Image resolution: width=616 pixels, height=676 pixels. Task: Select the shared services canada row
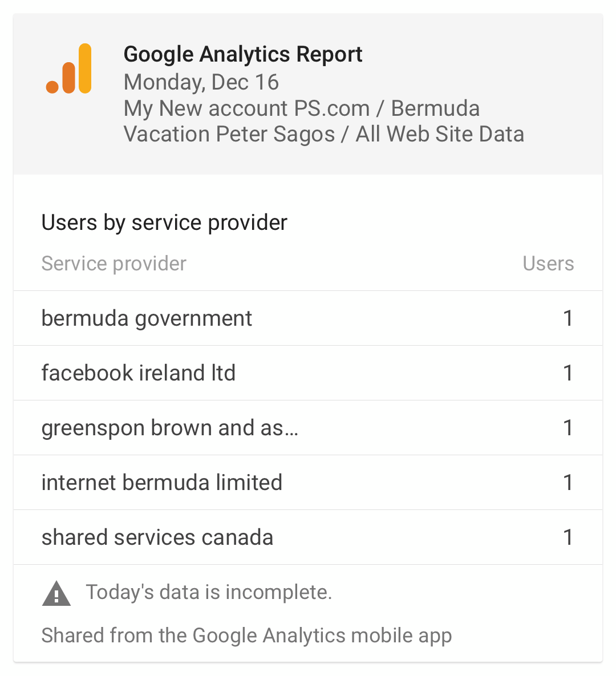tap(308, 537)
